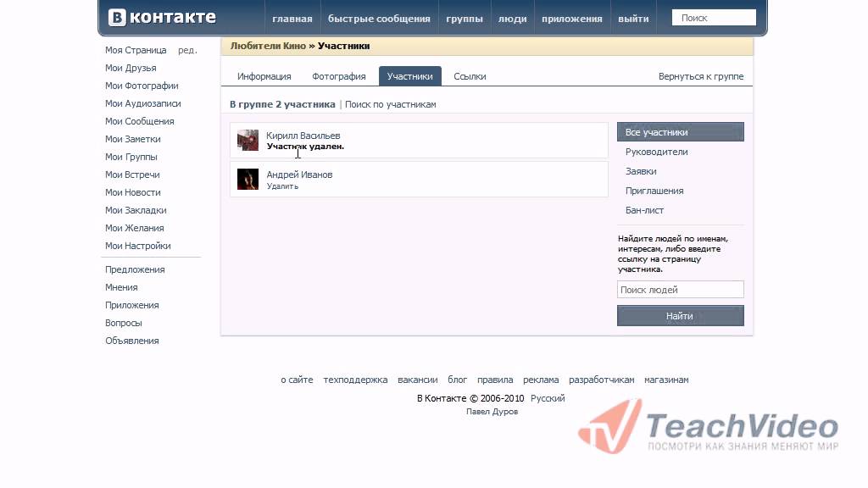Image resolution: width=868 pixels, height=488 pixels.
Task: Open блог footer link
Action: tap(457, 380)
